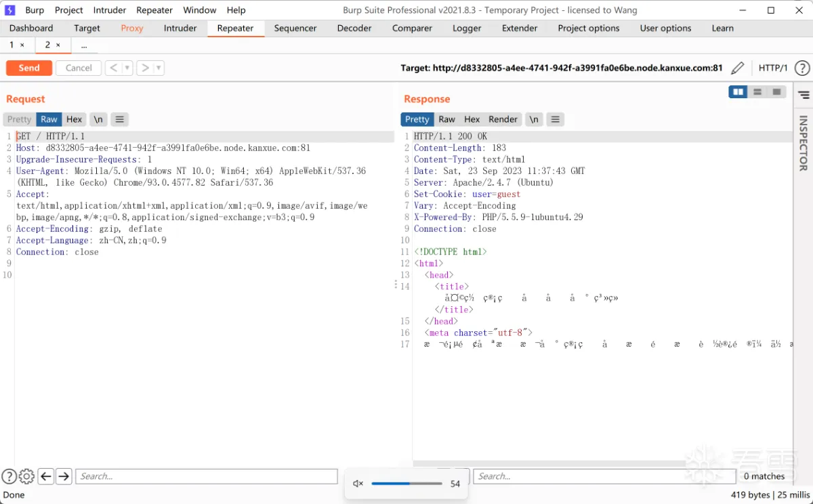Click the GET / HTTP/1.1 request line
813x504 pixels.
tap(51, 136)
